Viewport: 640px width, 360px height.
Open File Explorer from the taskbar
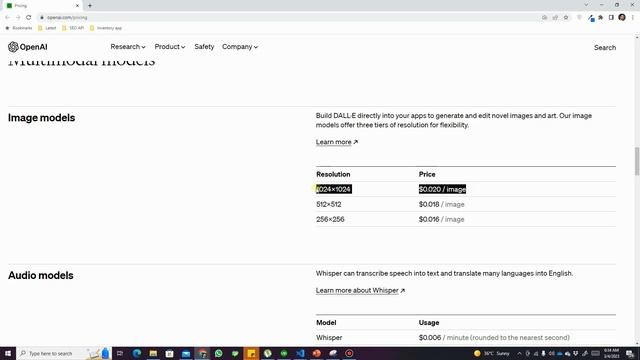[x=153, y=353]
